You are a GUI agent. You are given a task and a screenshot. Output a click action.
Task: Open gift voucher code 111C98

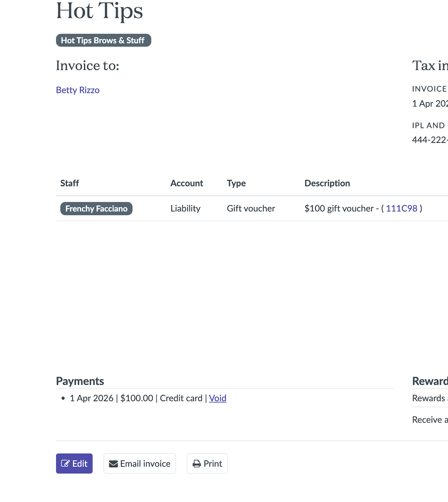[401, 209]
